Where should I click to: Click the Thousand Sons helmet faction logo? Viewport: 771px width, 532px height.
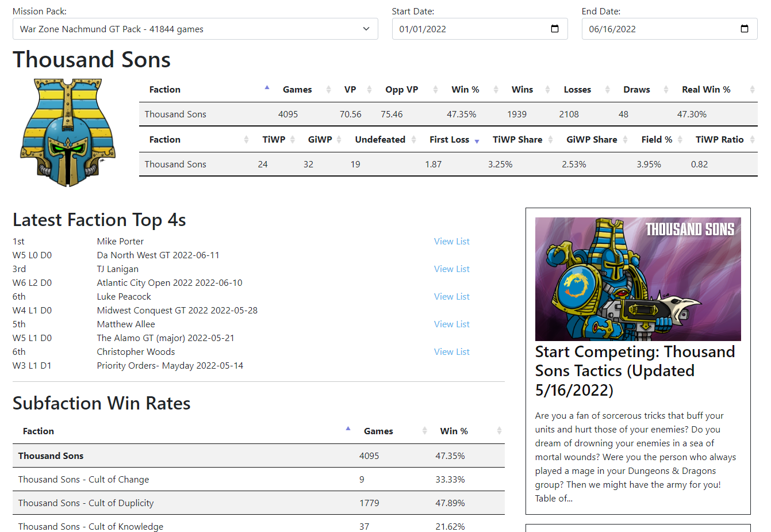tap(68, 133)
